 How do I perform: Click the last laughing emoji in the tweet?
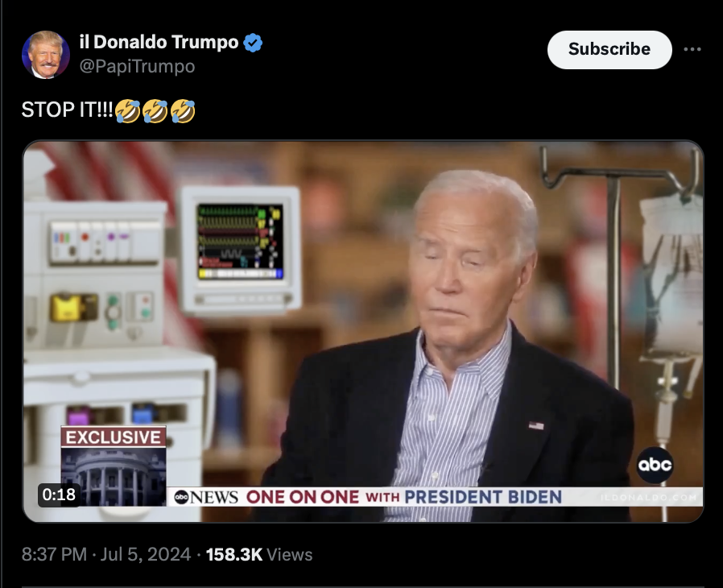click(x=183, y=110)
